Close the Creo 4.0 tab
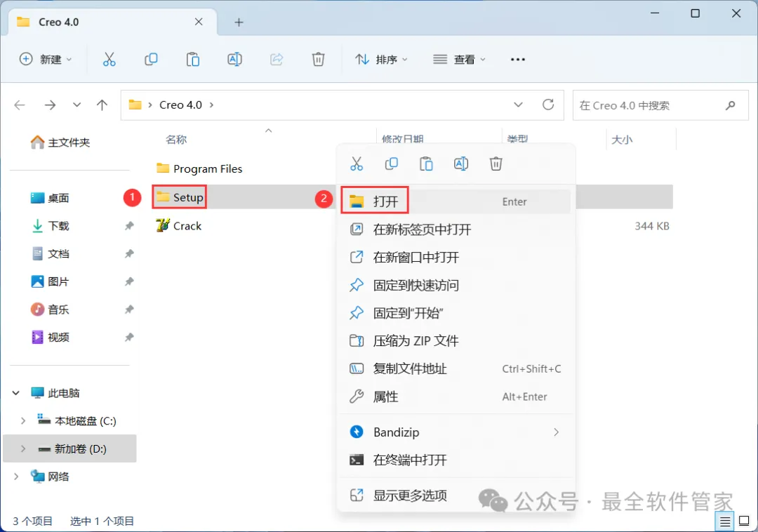This screenshot has height=532, width=758. point(199,22)
